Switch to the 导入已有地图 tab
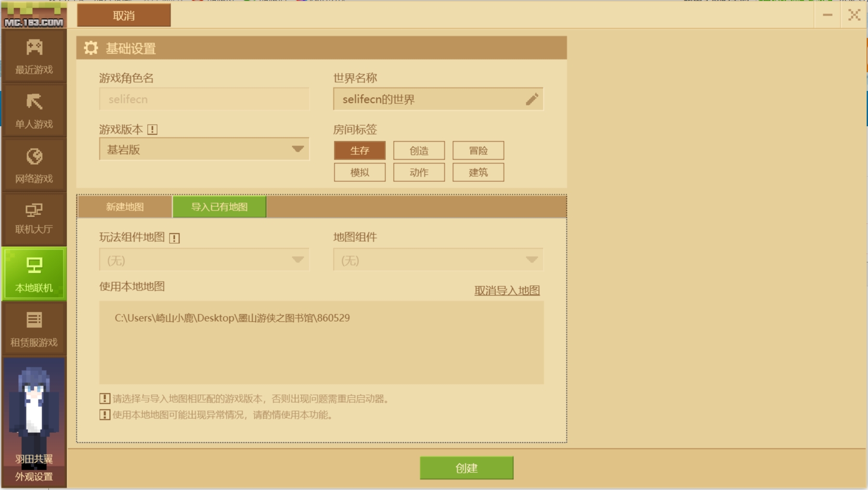This screenshot has height=490, width=868. pyautogui.click(x=219, y=207)
